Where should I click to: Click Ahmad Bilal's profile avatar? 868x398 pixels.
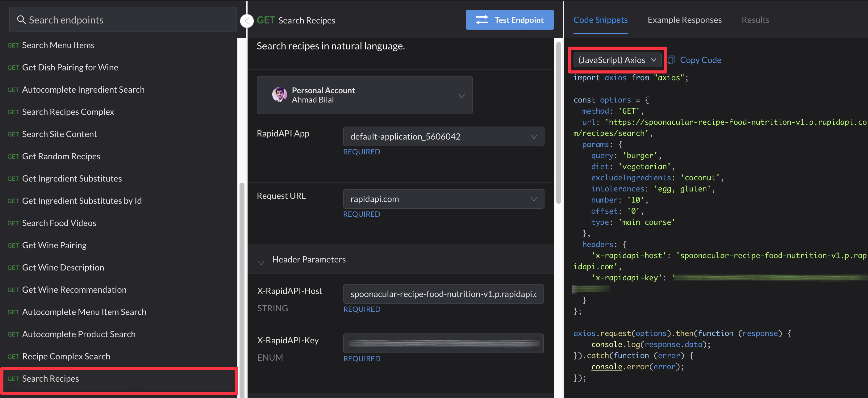[279, 95]
